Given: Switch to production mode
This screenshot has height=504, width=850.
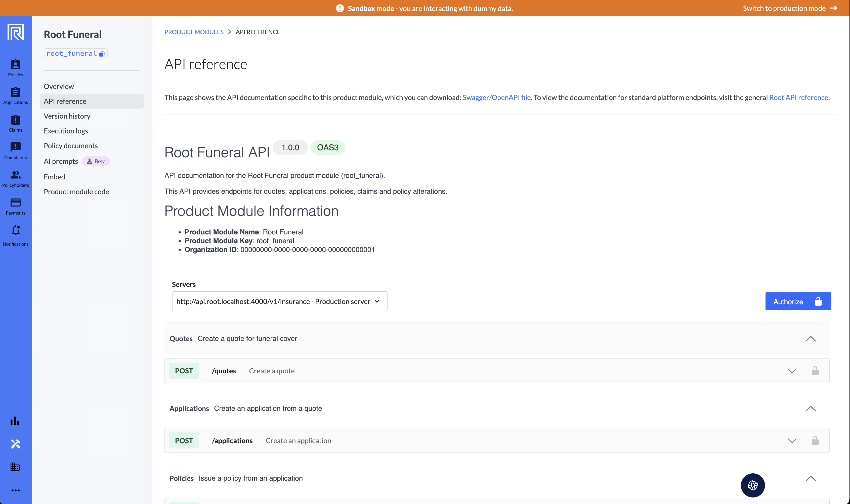Looking at the screenshot, I should point(789,8).
